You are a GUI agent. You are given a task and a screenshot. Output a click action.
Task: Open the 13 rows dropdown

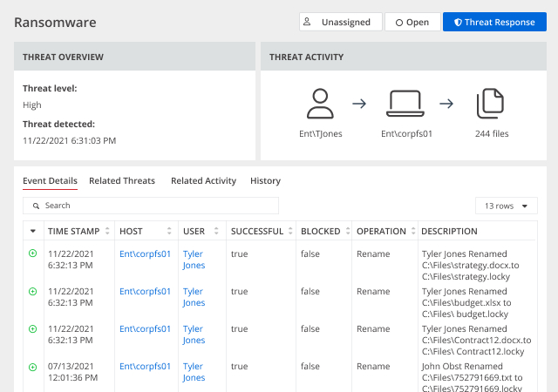click(x=506, y=206)
